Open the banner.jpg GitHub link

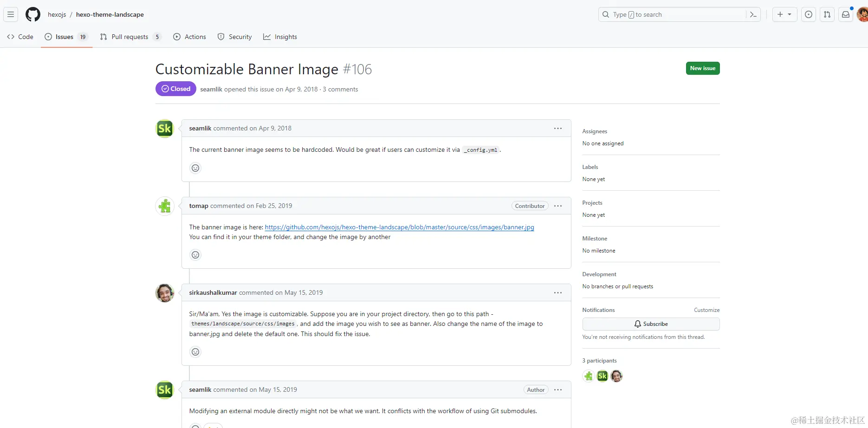pyautogui.click(x=399, y=227)
